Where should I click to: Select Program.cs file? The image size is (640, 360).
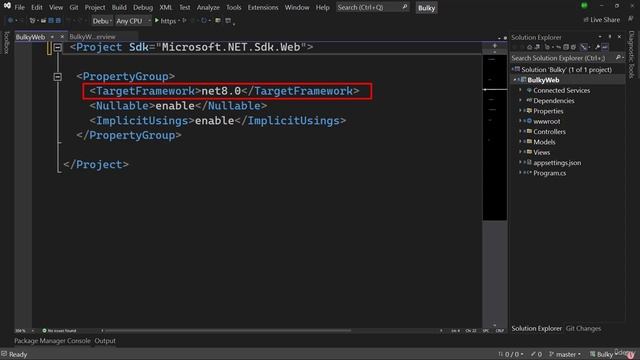tap(549, 173)
